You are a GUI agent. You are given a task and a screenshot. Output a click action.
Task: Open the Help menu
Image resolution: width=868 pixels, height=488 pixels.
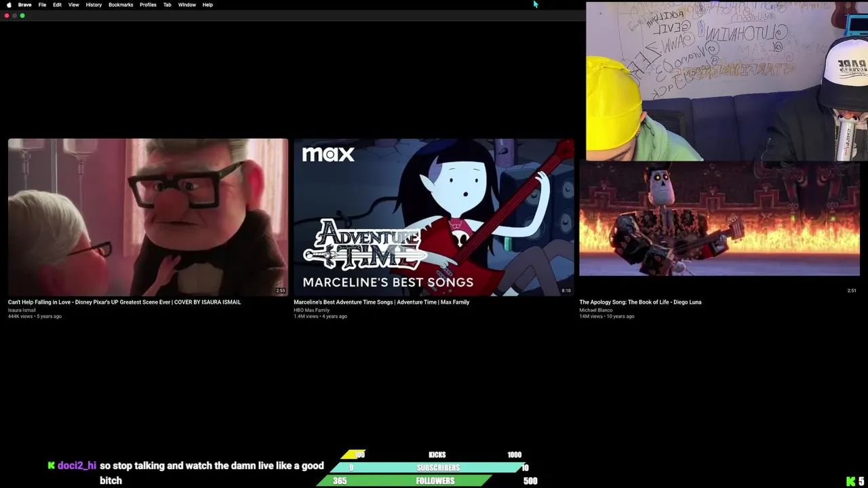[x=208, y=5]
